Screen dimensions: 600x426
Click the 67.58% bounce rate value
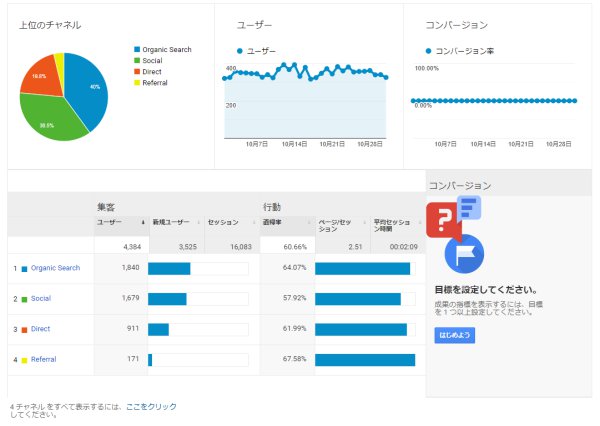pos(295,359)
